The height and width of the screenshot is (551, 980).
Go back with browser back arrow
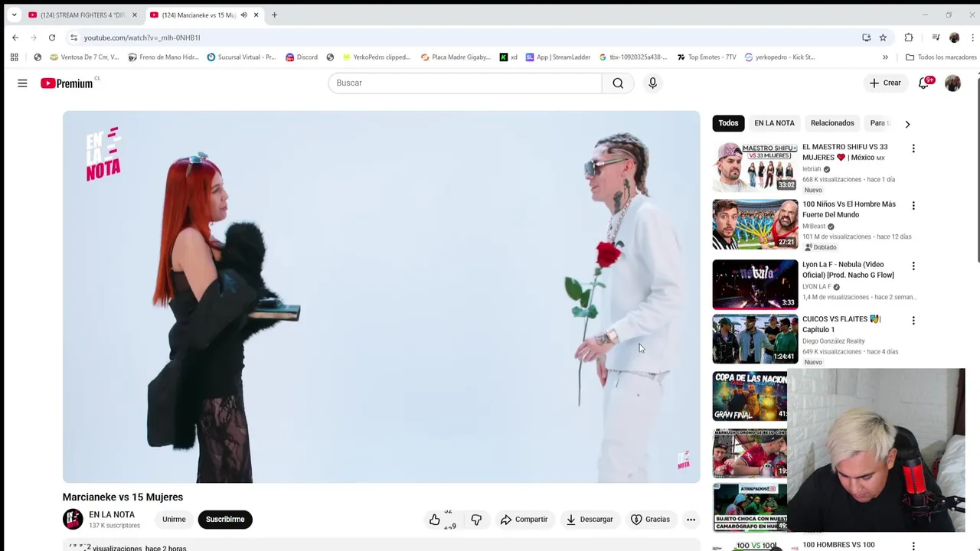click(x=15, y=37)
